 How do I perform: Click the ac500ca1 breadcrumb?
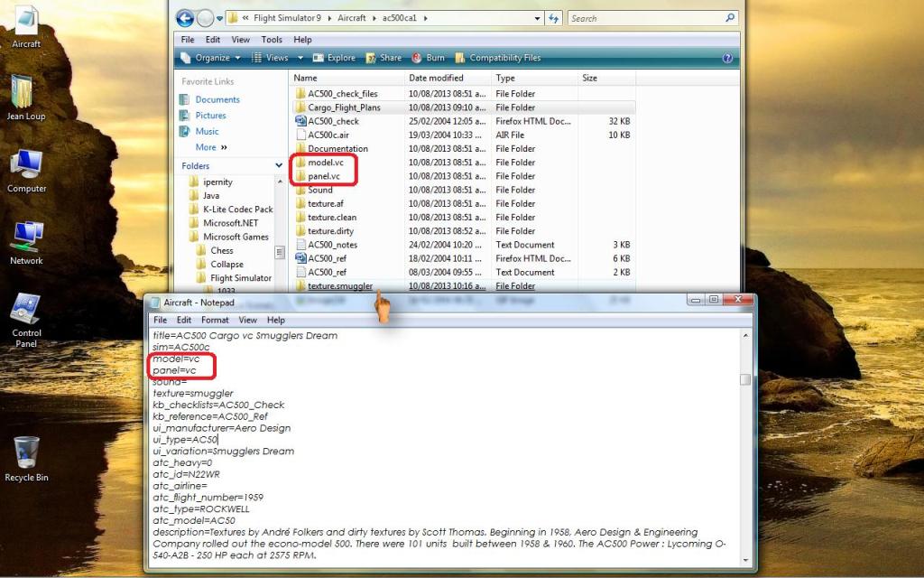click(x=400, y=18)
